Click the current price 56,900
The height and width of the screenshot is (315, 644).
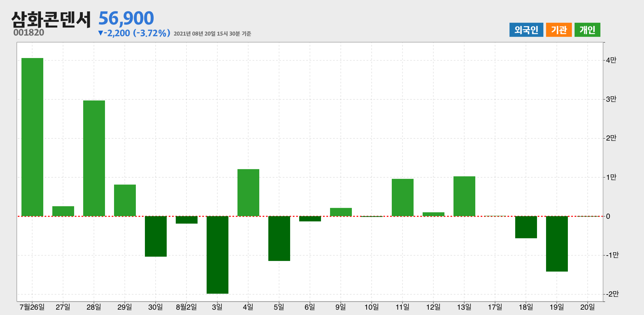(x=126, y=18)
